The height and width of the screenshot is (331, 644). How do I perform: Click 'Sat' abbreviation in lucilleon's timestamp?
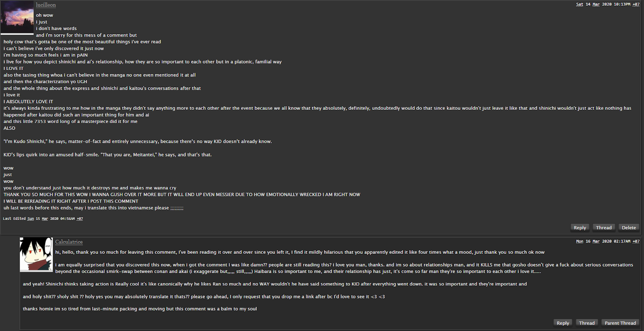pos(580,4)
